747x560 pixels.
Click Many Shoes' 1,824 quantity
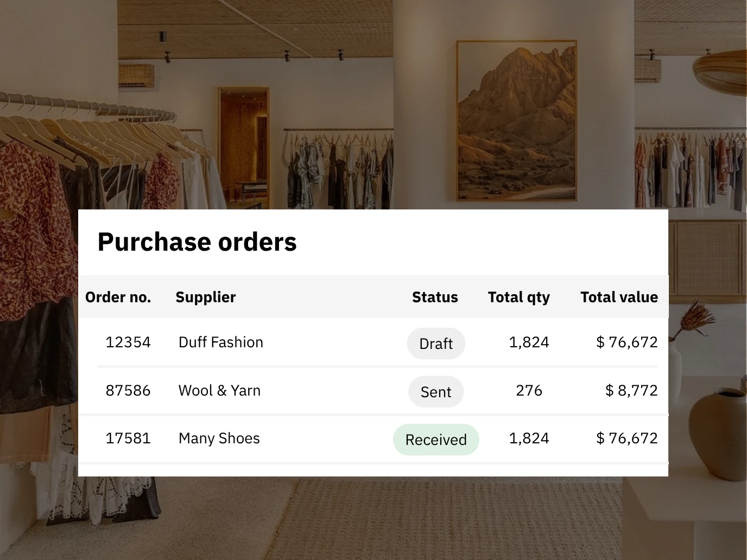[x=529, y=438]
